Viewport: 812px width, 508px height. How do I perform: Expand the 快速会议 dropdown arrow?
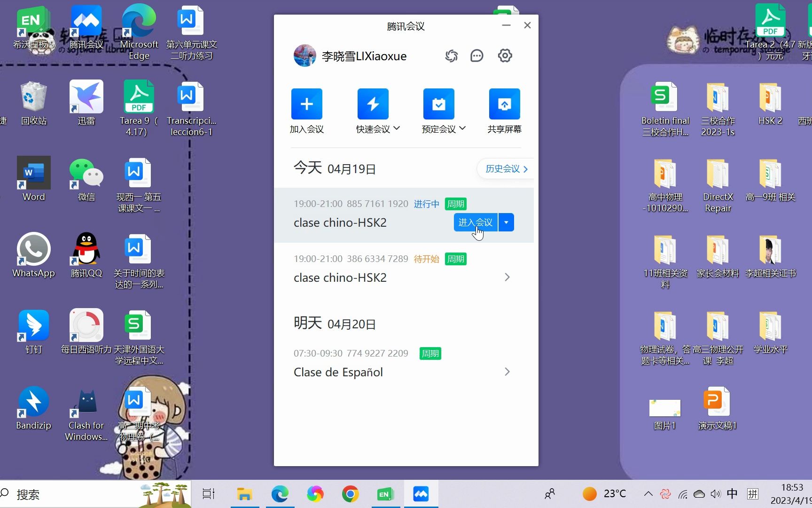coord(397,128)
